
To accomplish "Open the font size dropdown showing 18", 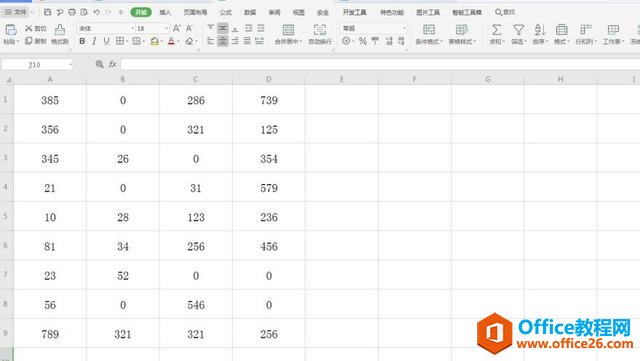I will (x=166, y=28).
